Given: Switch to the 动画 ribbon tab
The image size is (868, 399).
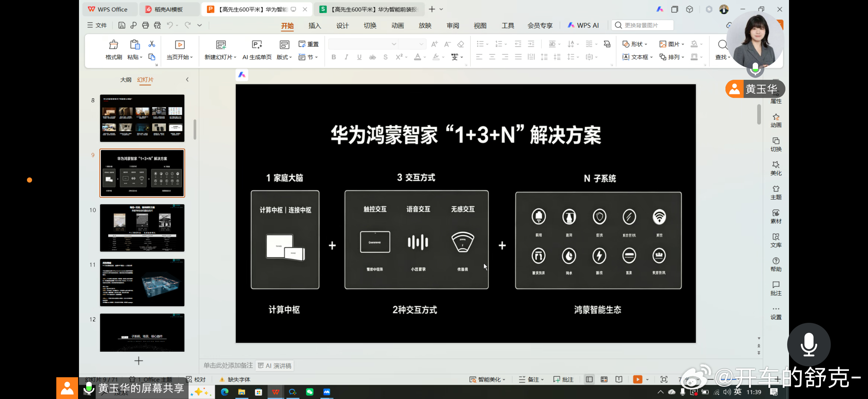Looking at the screenshot, I should tap(398, 26).
